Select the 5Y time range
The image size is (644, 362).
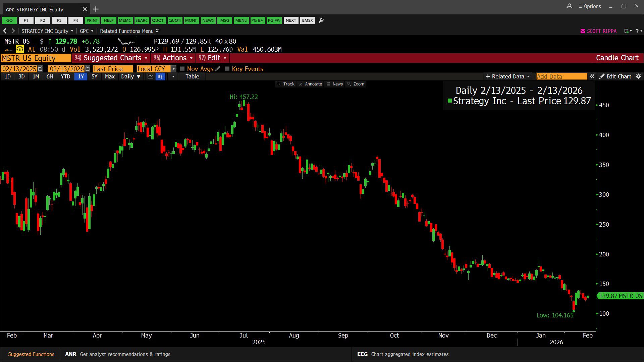pos(94,76)
